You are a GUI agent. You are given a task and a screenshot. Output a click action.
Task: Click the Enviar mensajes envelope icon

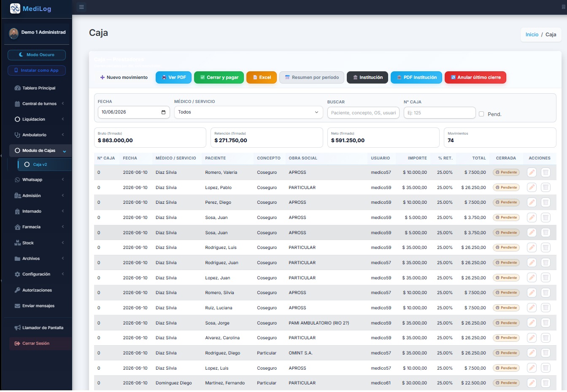17,306
